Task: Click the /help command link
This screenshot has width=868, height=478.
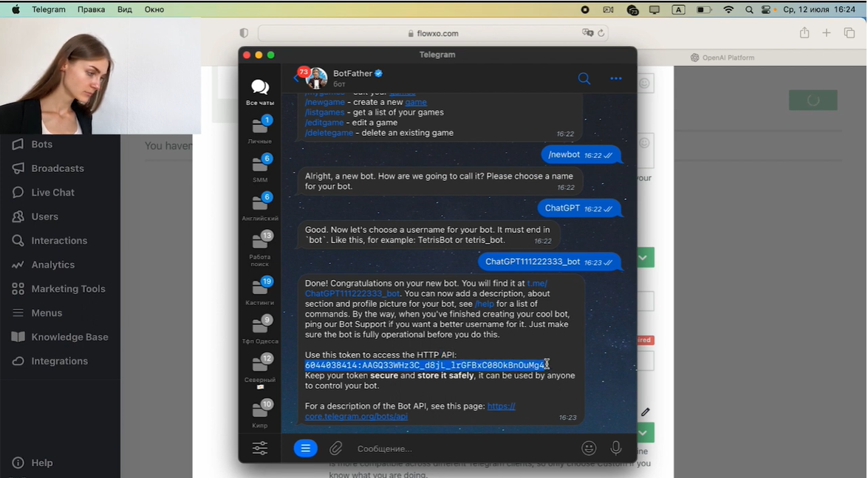Action: pos(485,304)
